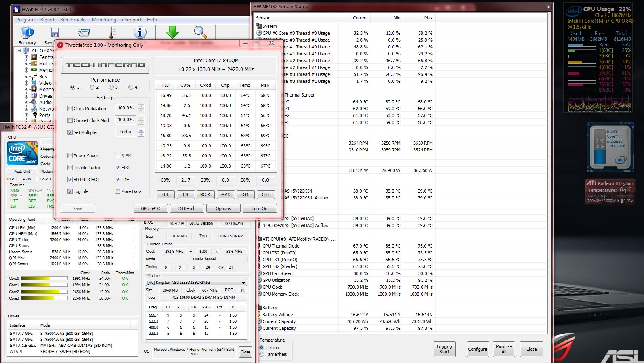Open the eSupport menu
This screenshot has width=644, height=363.
coord(132,20)
